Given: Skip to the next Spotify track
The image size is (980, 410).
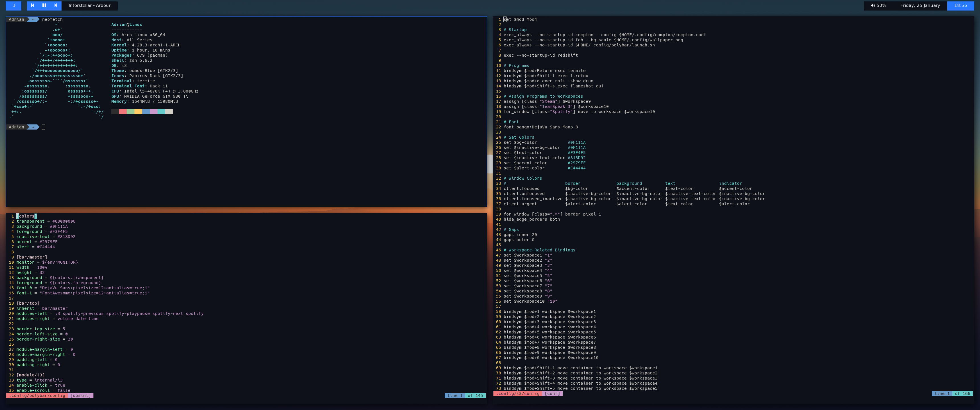Looking at the screenshot, I should tap(56, 5).
